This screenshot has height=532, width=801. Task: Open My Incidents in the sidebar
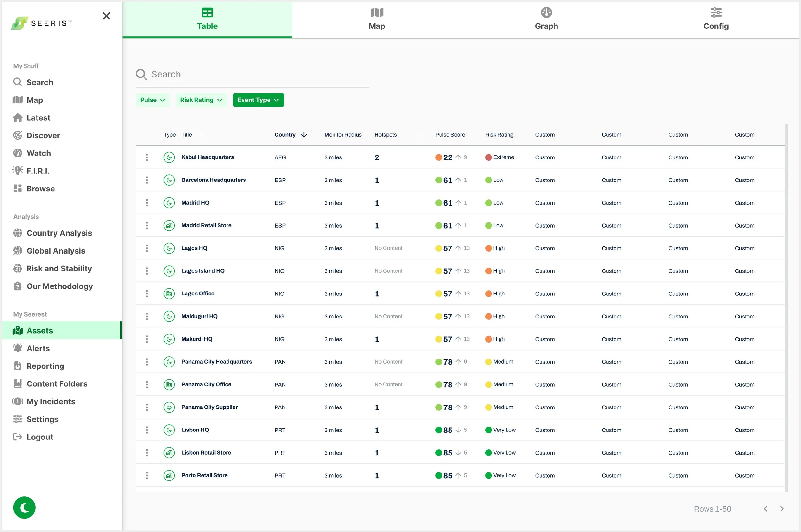tap(51, 401)
